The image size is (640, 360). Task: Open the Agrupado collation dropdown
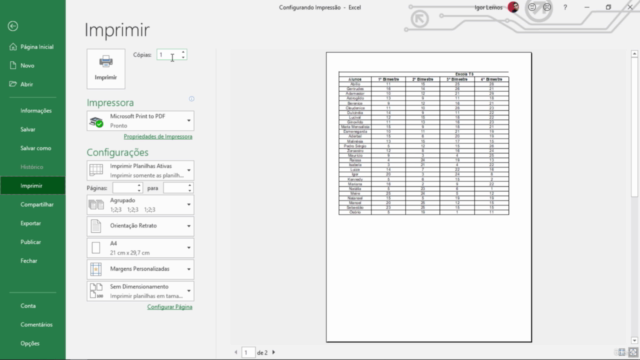pos(189,204)
